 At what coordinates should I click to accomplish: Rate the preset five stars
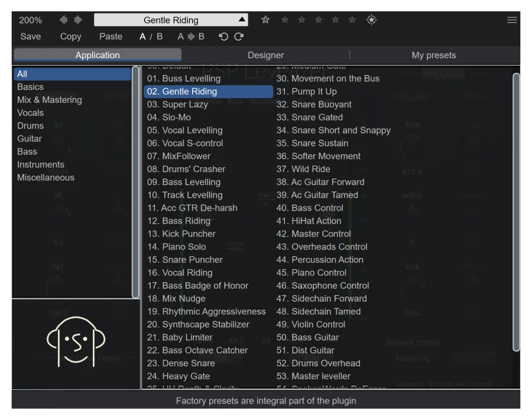352,20
